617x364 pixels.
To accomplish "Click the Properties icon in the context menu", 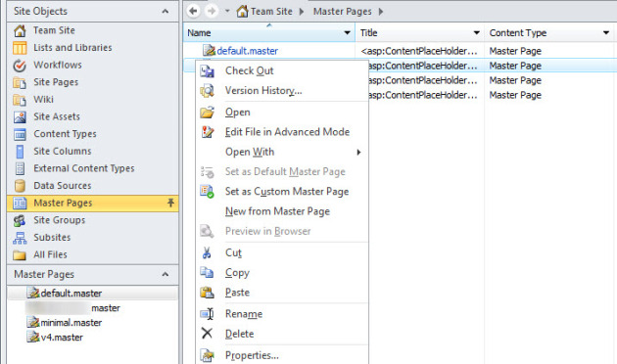I will [207, 355].
